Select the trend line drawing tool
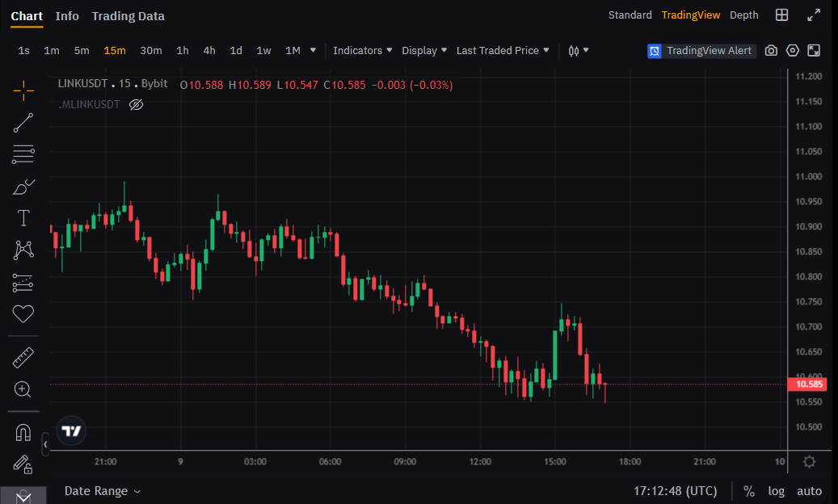Viewport: 838px width, 504px height. (x=23, y=123)
